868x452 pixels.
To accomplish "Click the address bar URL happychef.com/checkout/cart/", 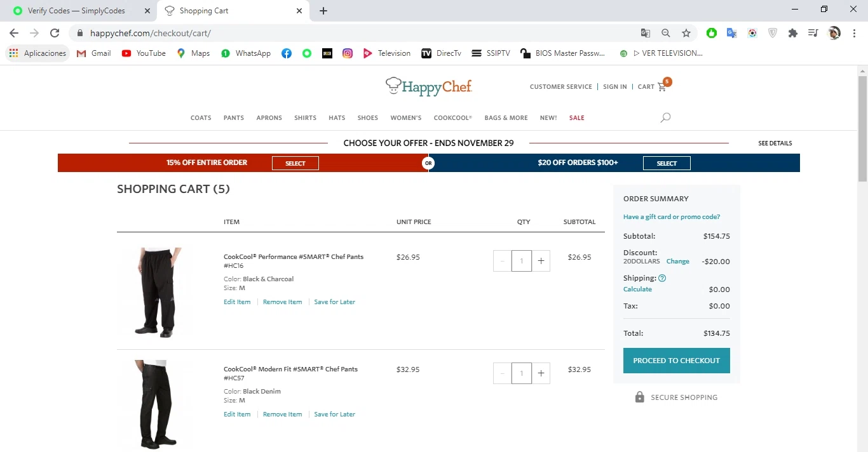I will tap(151, 33).
